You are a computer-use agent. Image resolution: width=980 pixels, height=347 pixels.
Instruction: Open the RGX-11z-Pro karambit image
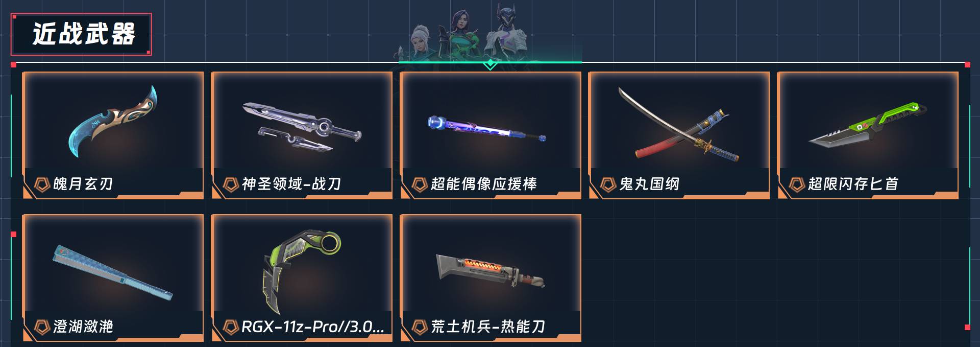coord(302,271)
